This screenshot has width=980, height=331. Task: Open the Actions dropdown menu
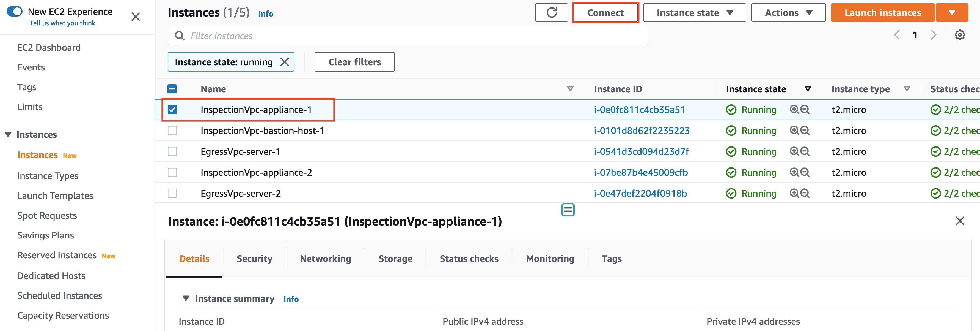coord(788,13)
